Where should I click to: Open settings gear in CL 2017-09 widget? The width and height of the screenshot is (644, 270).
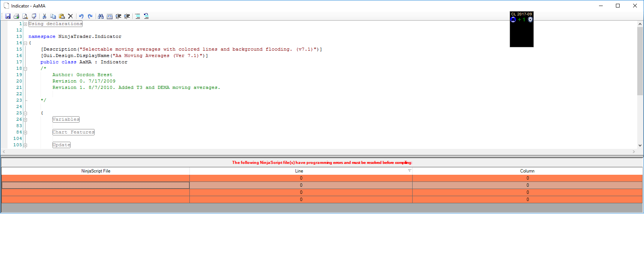(x=530, y=19)
